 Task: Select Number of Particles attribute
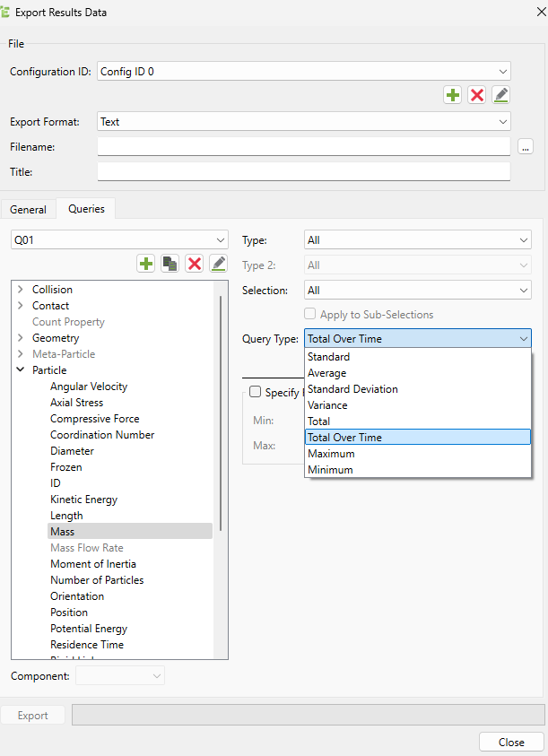pyautogui.click(x=97, y=580)
